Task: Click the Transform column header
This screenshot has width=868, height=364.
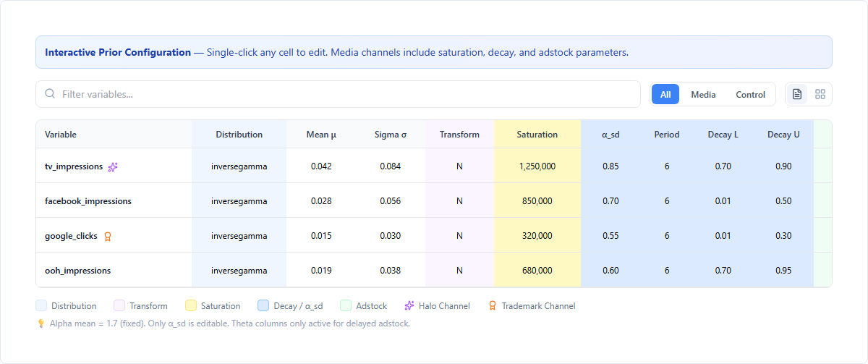Action: click(459, 135)
